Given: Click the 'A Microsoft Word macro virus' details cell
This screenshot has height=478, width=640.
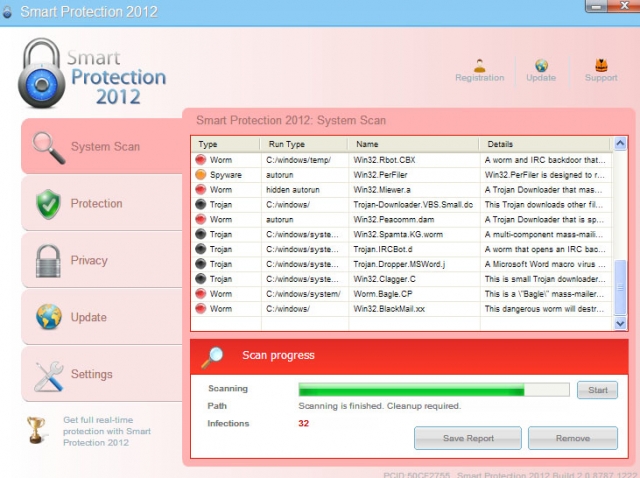Looking at the screenshot, I should pyautogui.click(x=545, y=264).
